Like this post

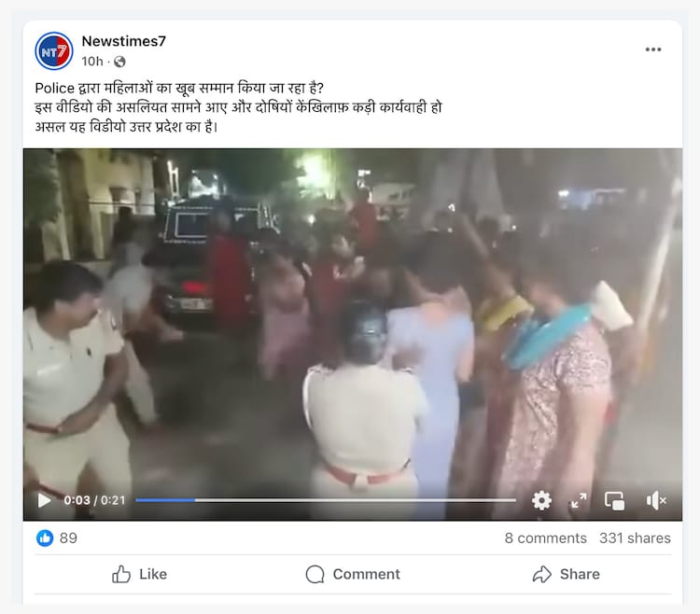139,574
